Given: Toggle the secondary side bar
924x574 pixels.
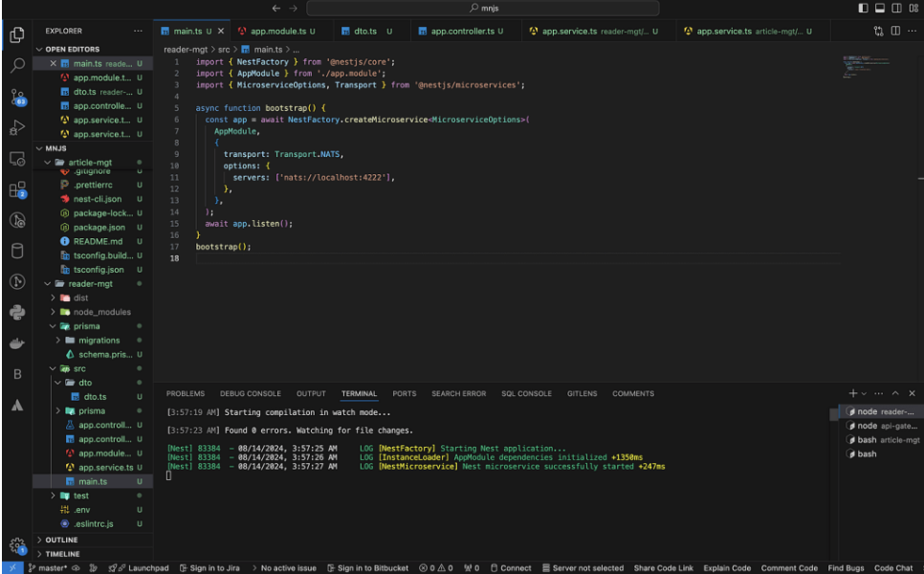Looking at the screenshot, I should point(896,9).
